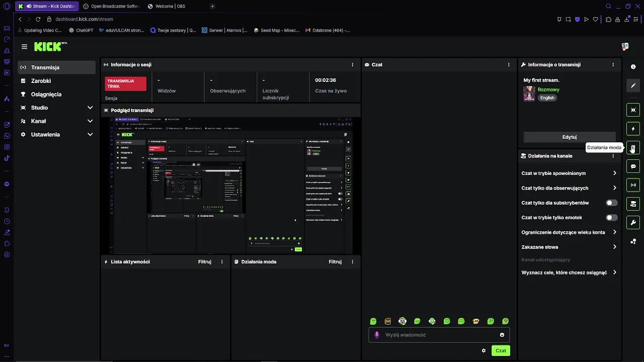
Task: Toggle the wrench stream info panel icon
Action: (x=633, y=223)
